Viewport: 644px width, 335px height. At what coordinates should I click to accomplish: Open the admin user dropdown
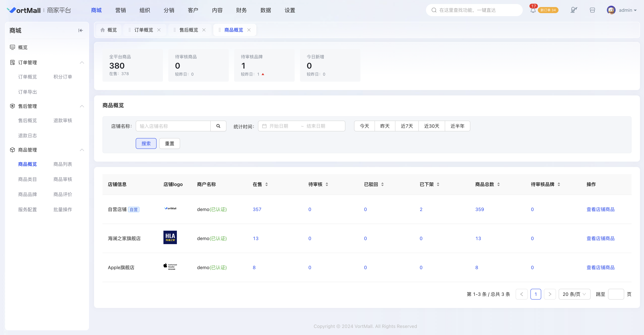(x=628, y=10)
